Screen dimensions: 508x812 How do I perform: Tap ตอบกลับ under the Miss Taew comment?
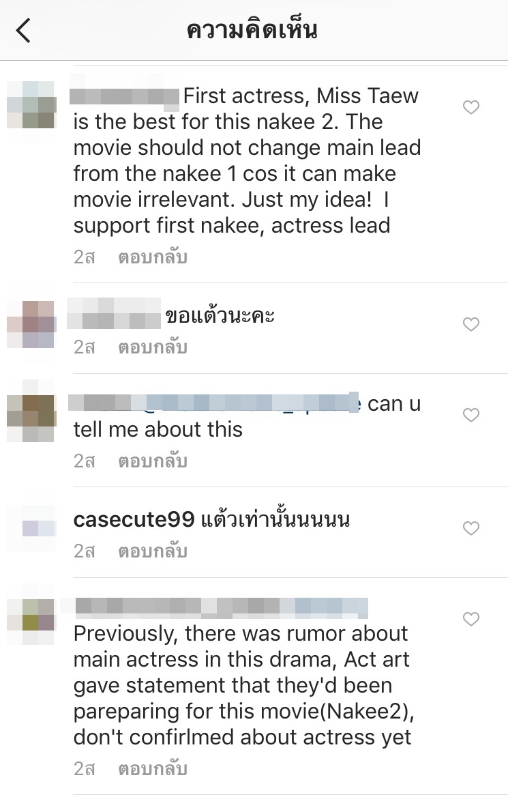[153, 257]
